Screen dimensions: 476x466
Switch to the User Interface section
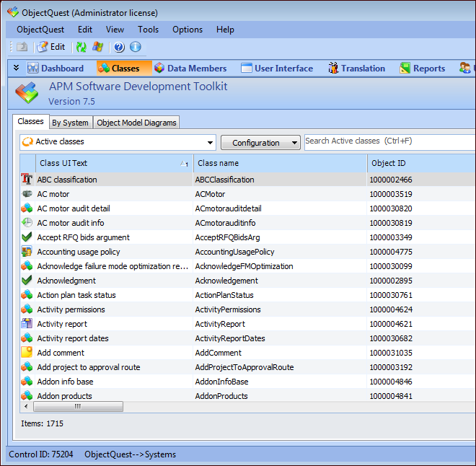pyautogui.click(x=276, y=69)
